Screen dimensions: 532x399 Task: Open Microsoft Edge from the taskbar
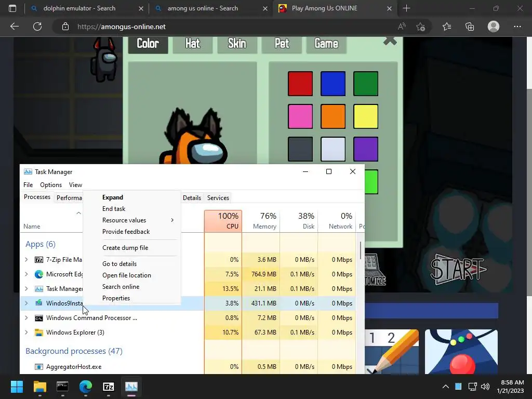(86, 387)
